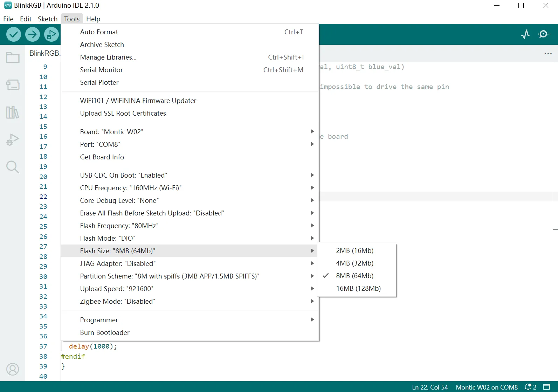The width and height of the screenshot is (558, 392).
Task: Open the Library Manager books icon
Action: (x=13, y=112)
